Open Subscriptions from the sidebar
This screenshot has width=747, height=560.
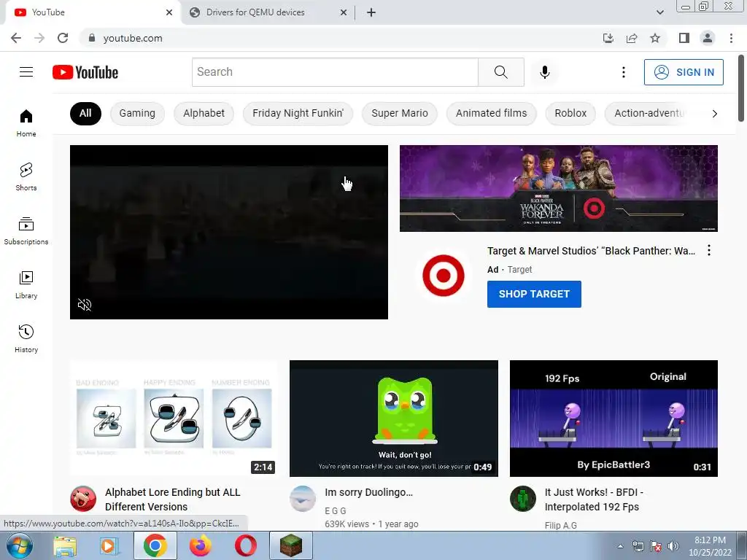click(26, 231)
